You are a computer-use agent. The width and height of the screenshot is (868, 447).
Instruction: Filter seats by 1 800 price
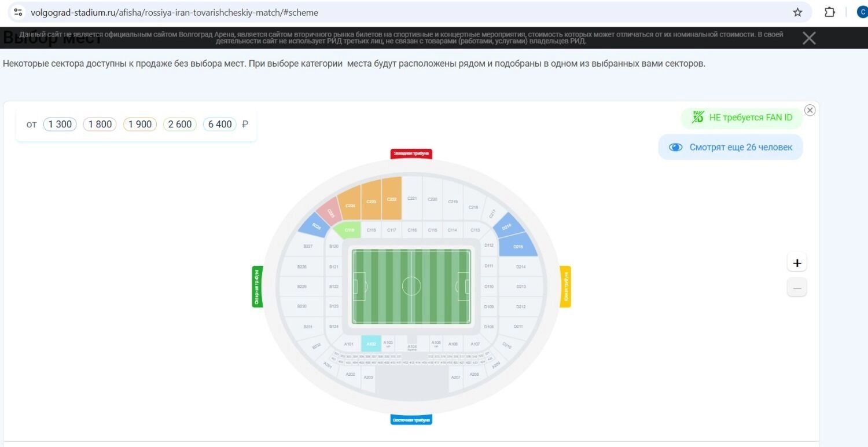pos(100,124)
